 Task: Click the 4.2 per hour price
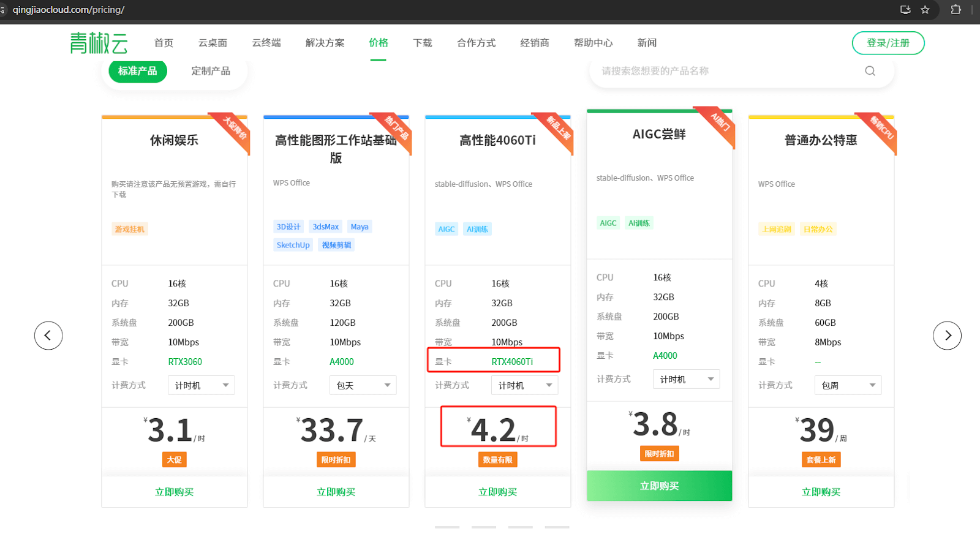pos(498,429)
